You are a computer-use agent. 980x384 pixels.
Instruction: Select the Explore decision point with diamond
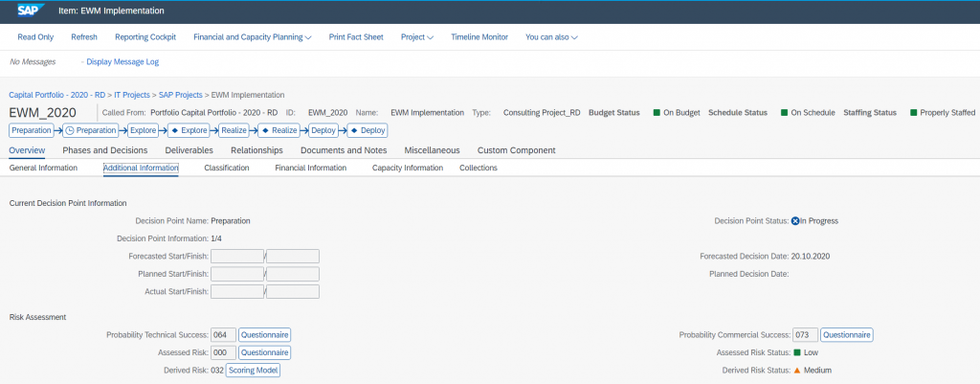190,130
